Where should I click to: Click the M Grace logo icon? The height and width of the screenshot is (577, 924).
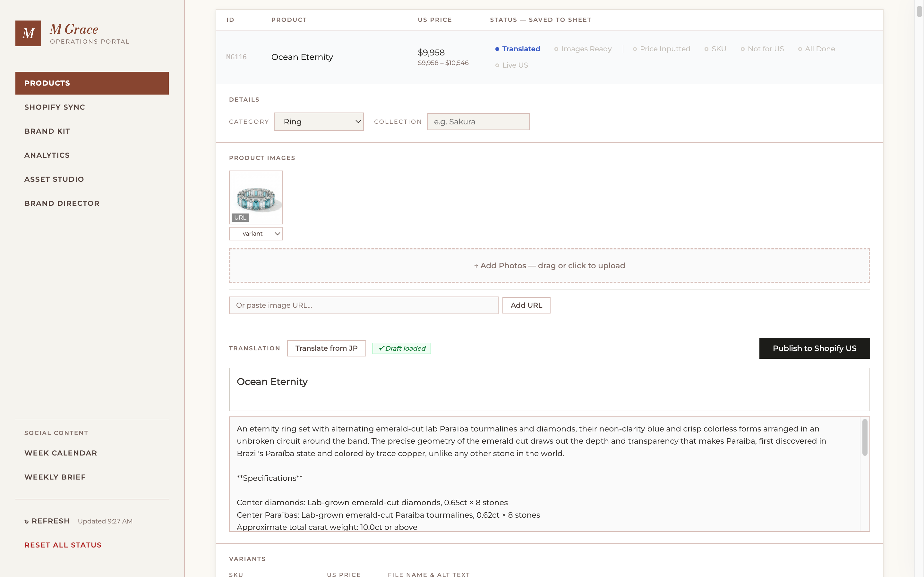[x=28, y=33]
